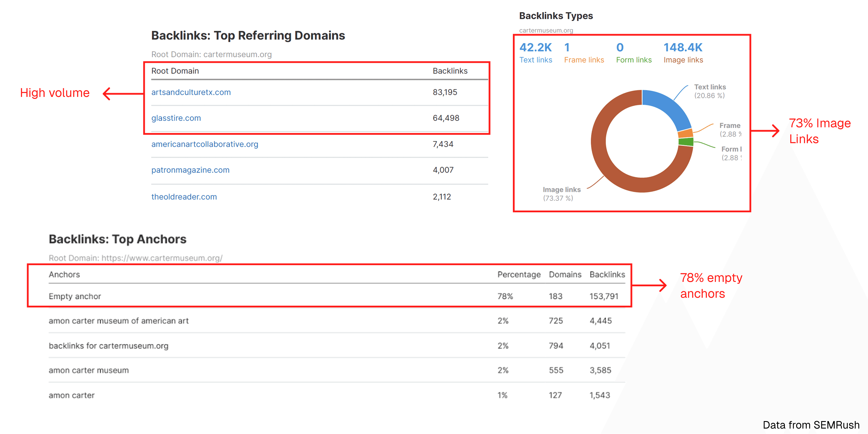868x434 pixels.
Task: Click the 42.2K Text links count
Action: 535,48
